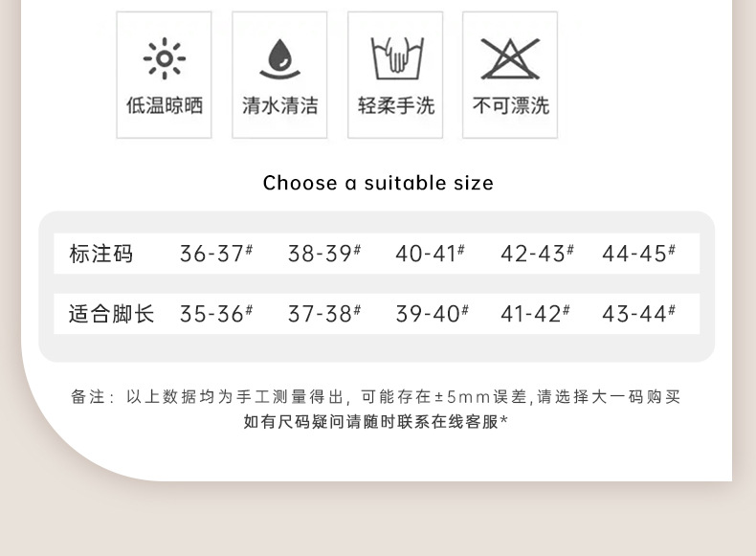
Task: Select labeled size 38-39
Action: tap(323, 255)
